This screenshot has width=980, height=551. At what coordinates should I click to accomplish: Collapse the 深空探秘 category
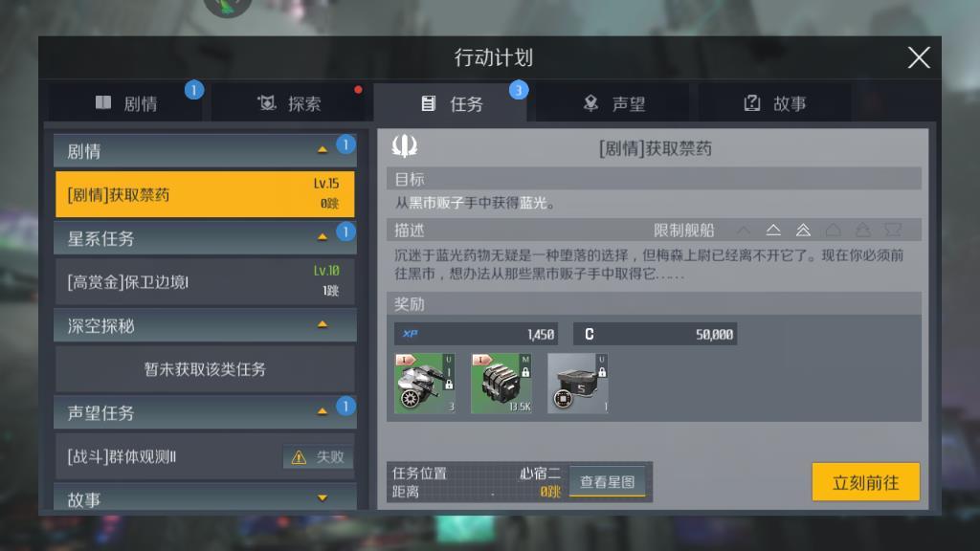323,325
